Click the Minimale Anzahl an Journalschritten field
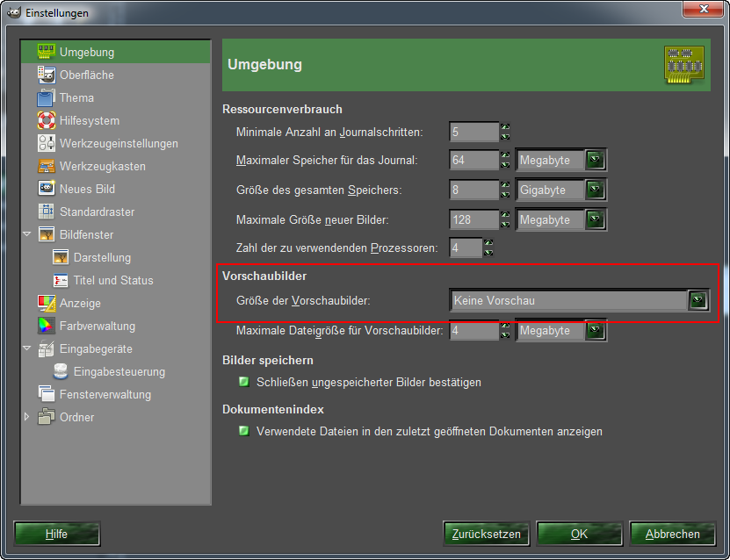Viewport: 730px width, 560px height. 473,133
